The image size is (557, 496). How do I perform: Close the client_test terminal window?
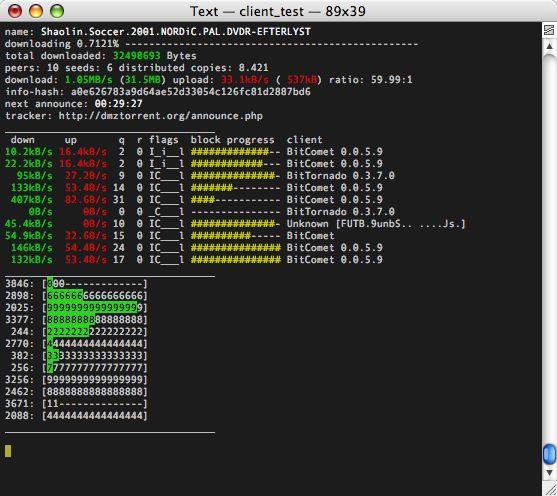pyautogui.click(x=15, y=11)
